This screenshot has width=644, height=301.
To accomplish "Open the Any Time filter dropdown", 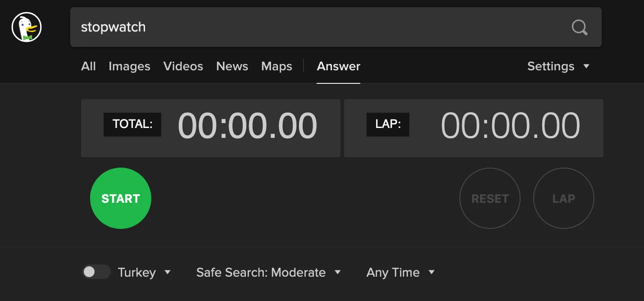I will point(400,272).
